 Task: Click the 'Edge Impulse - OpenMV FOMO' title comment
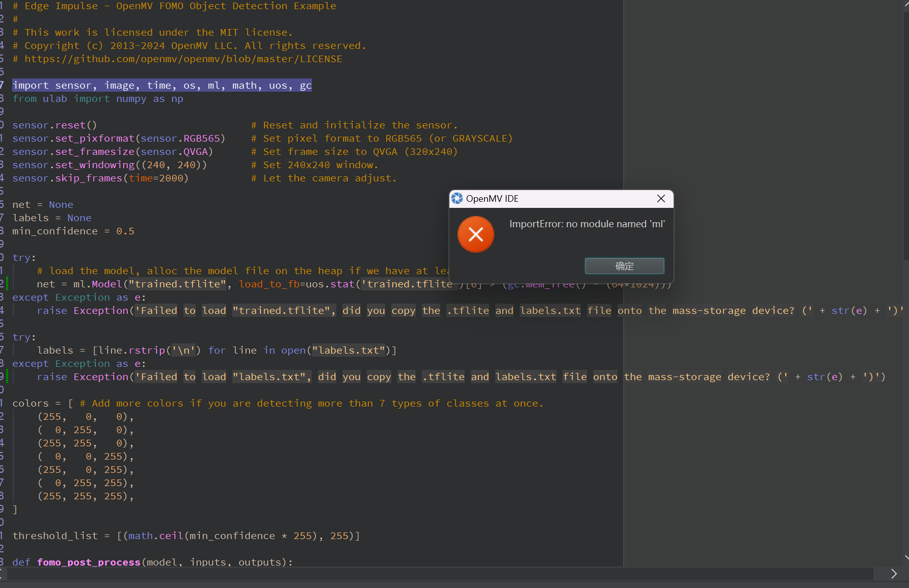point(174,6)
